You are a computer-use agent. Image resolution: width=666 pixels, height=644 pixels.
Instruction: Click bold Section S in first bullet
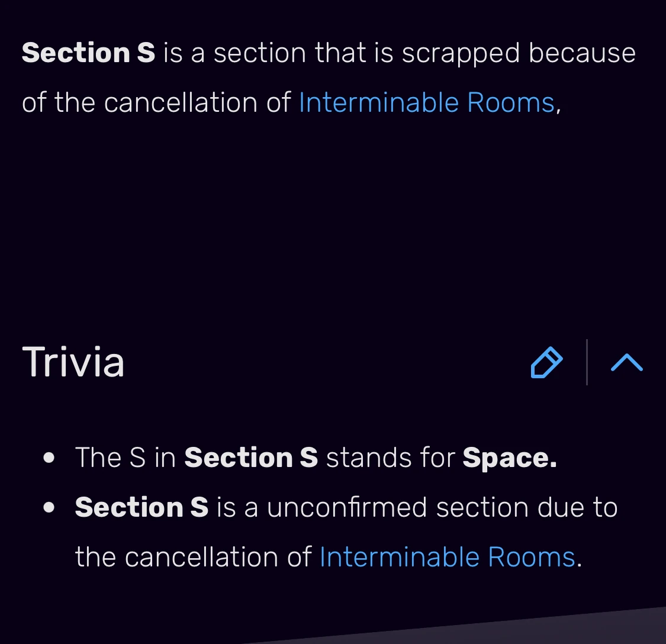(251, 458)
